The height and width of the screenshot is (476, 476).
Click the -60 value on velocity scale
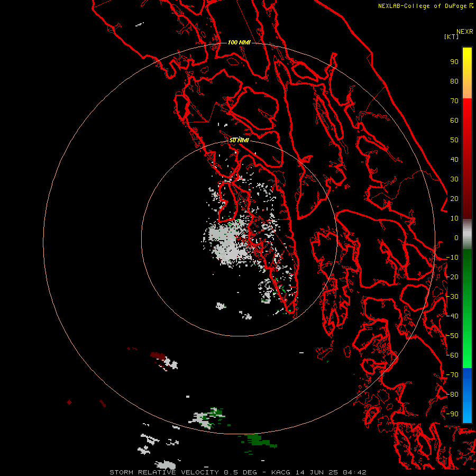(x=452, y=355)
